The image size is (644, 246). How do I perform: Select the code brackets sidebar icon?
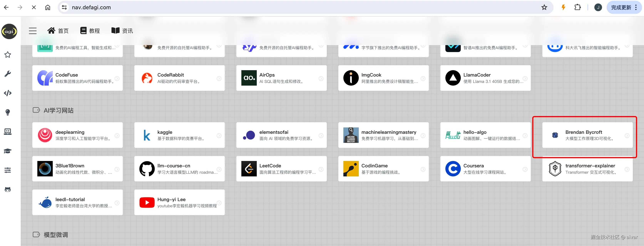[8, 93]
